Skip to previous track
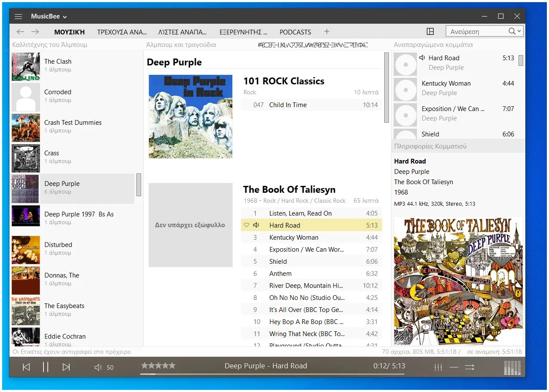The width and height of the screenshot is (549, 392). click(26, 367)
